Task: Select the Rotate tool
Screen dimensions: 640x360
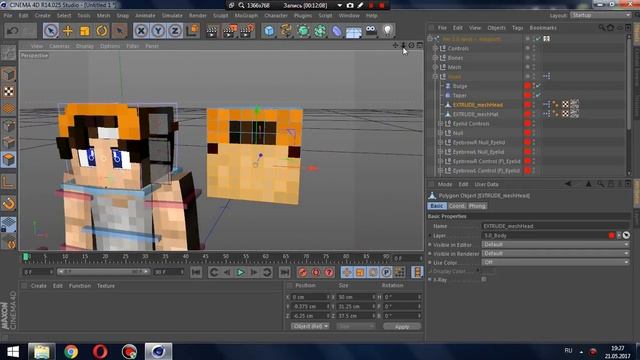Action: [102, 31]
